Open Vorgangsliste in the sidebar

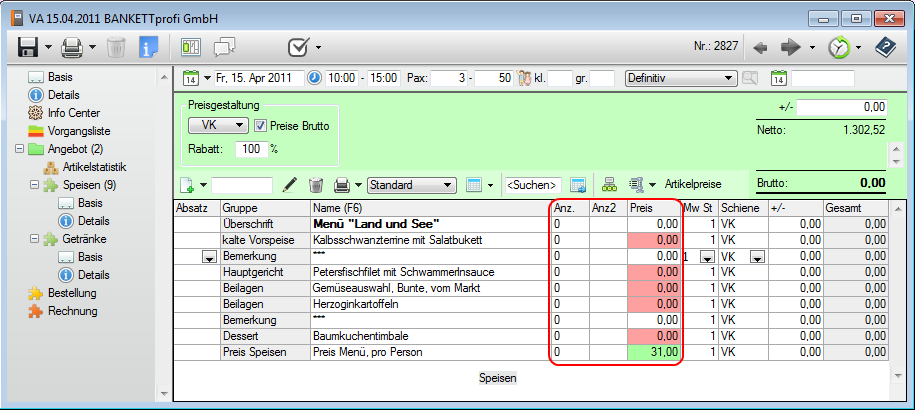click(x=80, y=131)
